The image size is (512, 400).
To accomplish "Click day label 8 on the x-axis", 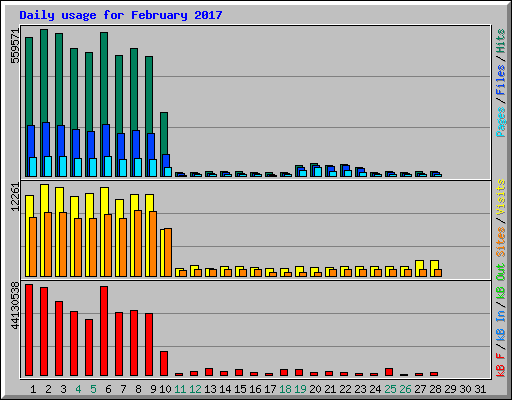I will click(138, 389).
